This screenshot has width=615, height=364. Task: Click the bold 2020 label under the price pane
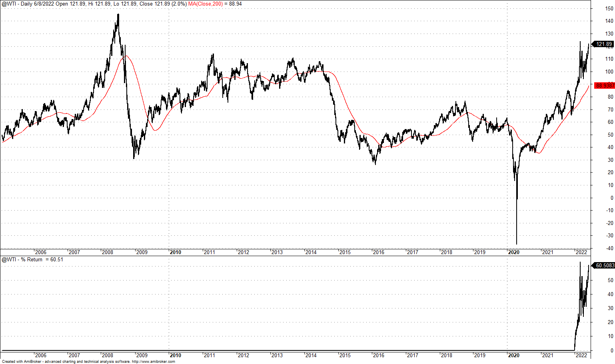(x=514, y=252)
